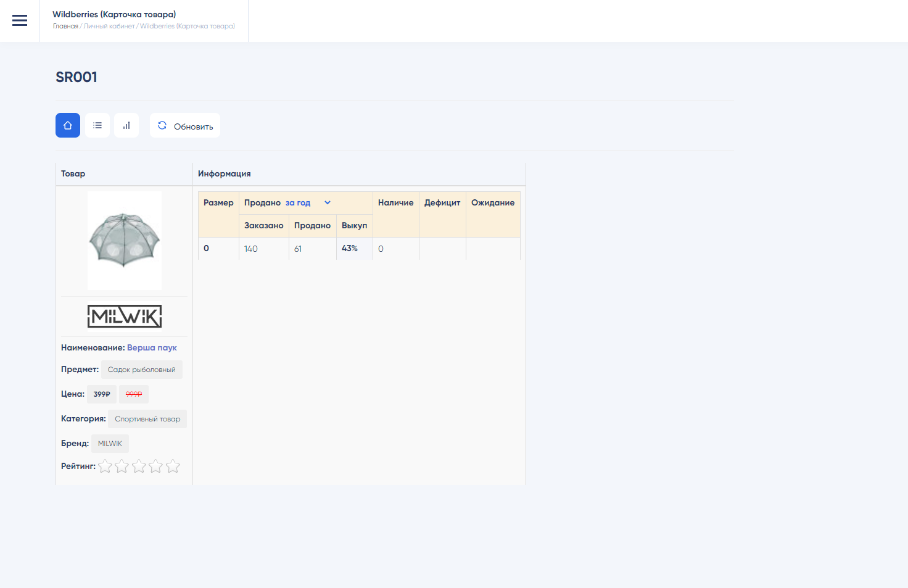Click the Обновить refresh button
This screenshot has width=908, height=588.
click(185, 126)
